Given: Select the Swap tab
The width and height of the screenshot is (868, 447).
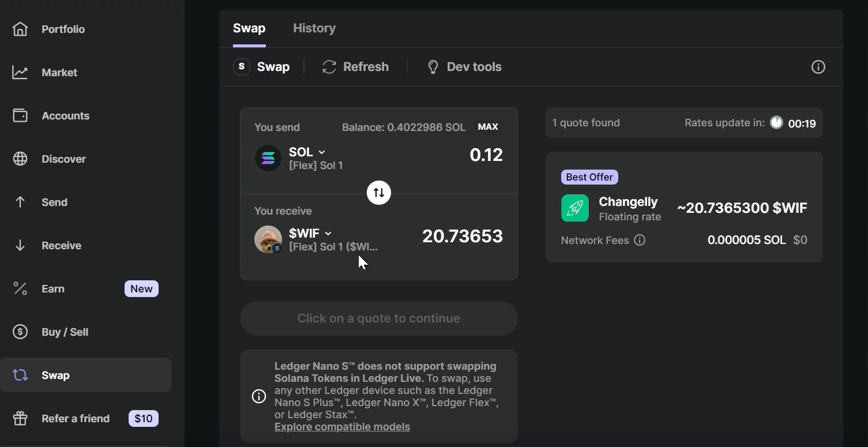Looking at the screenshot, I should pyautogui.click(x=249, y=28).
